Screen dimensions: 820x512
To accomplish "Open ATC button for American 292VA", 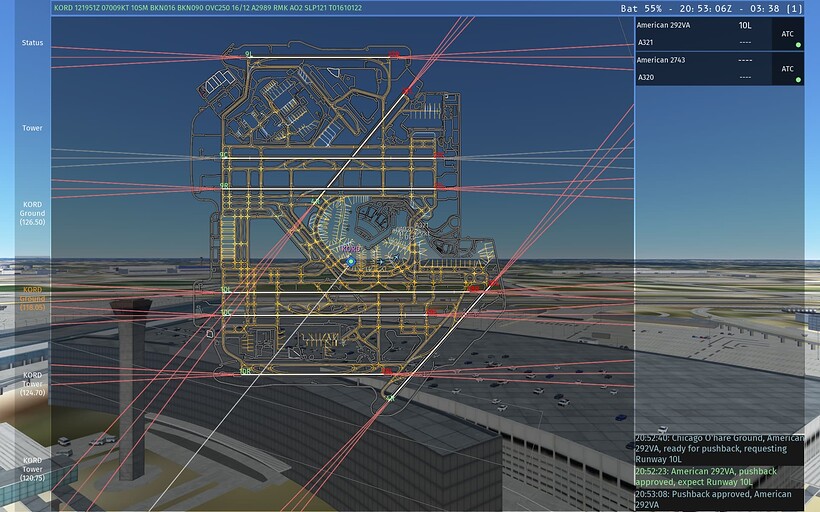I will click(788, 34).
